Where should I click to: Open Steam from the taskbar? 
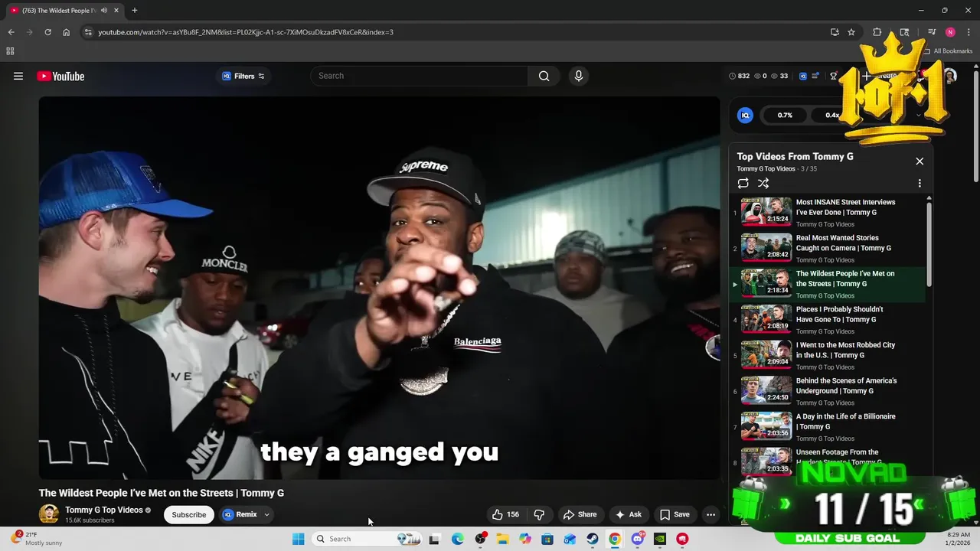[x=593, y=539]
